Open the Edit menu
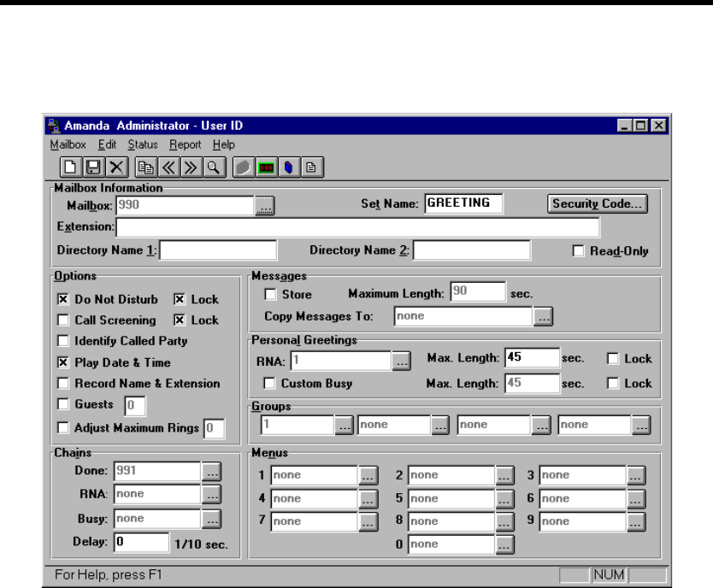Image resolution: width=713 pixels, height=588 pixels. (108, 145)
